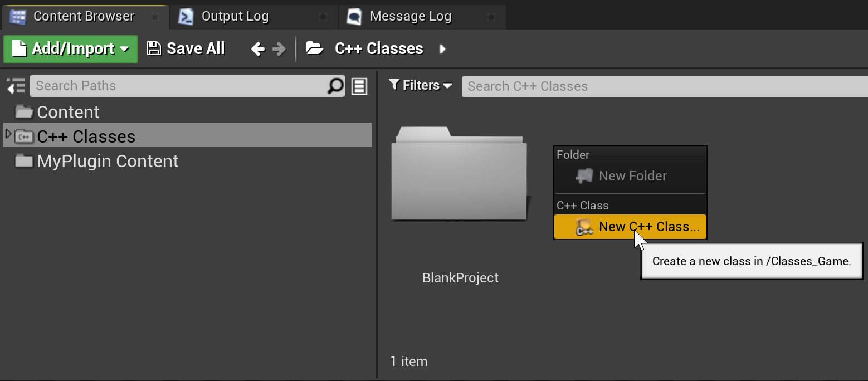Click the Save All button
The image size is (868, 381).
(186, 48)
